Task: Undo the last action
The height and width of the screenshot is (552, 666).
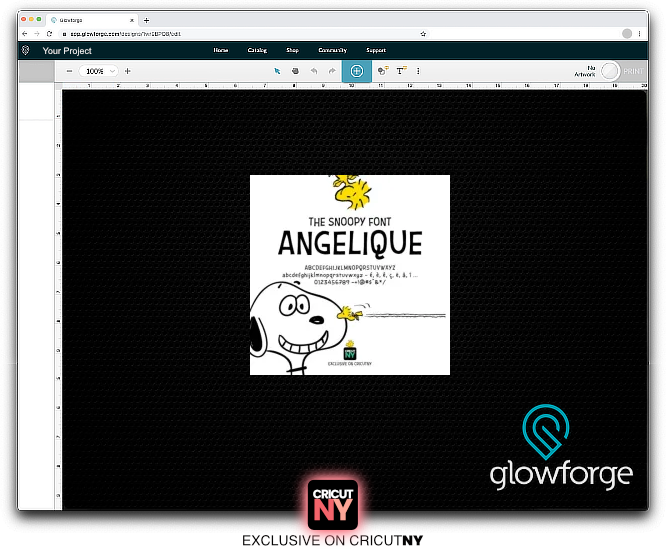Action: [x=314, y=71]
